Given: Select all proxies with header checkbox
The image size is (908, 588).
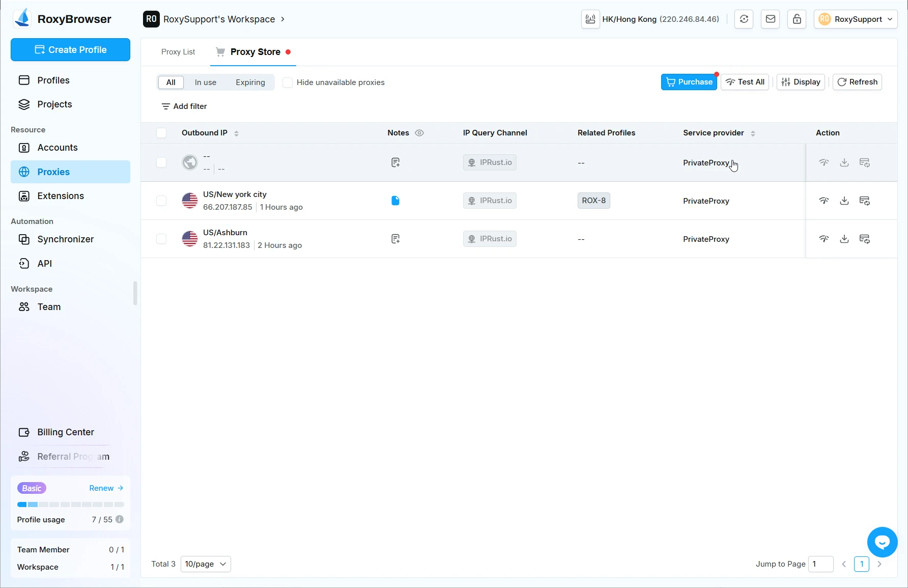Looking at the screenshot, I should point(161,133).
